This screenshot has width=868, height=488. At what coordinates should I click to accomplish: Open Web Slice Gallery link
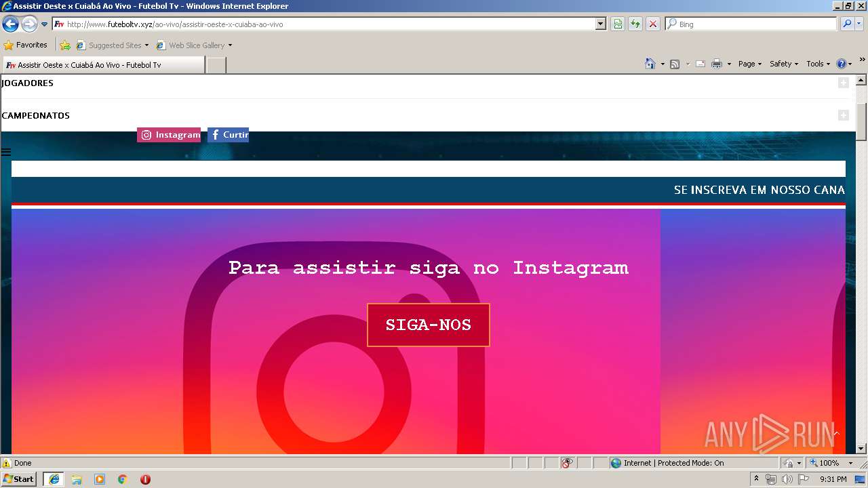(191, 45)
